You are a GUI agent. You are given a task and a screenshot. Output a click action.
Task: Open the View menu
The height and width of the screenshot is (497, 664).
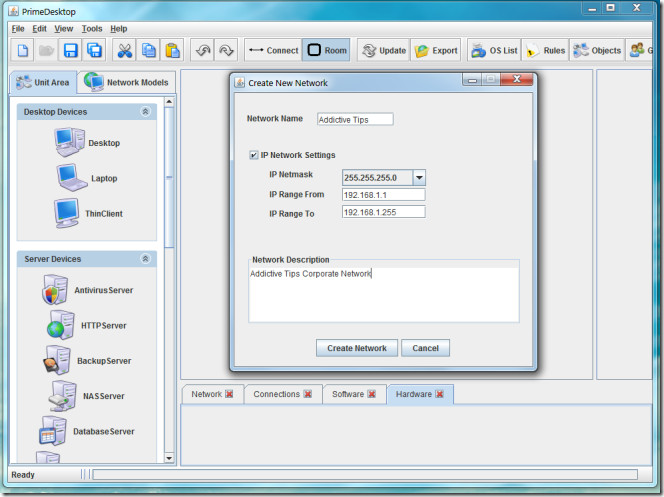pyautogui.click(x=64, y=29)
